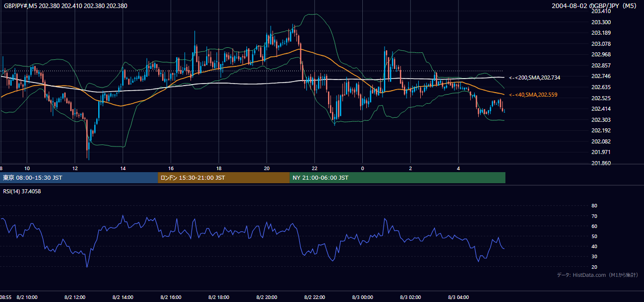Click RSI scale value 30
Screen dimensions: 644x302
pos(594,257)
